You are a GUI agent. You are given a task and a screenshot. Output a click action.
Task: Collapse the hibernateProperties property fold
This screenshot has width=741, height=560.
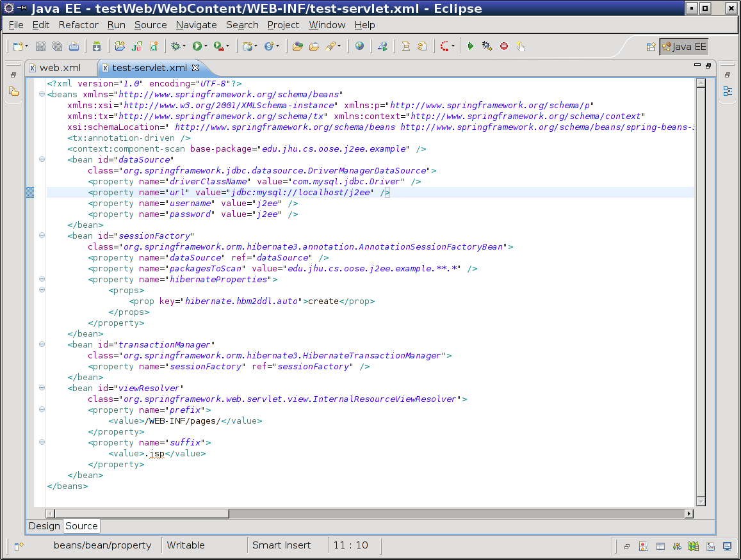coord(42,278)
